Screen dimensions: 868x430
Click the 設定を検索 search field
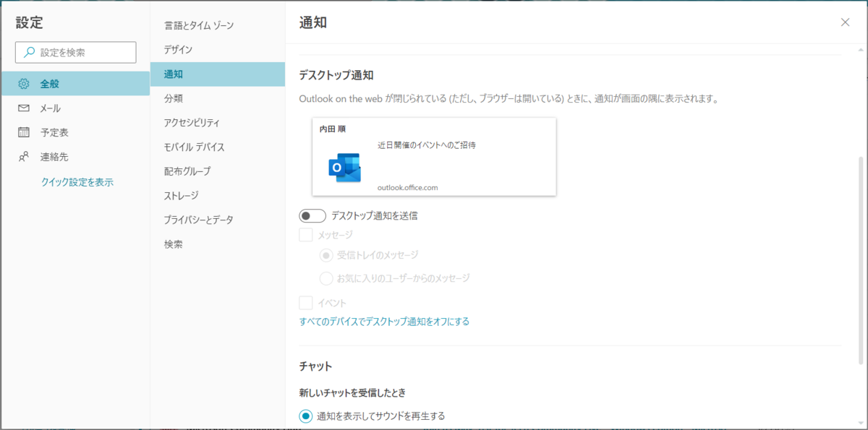(76, 52)
